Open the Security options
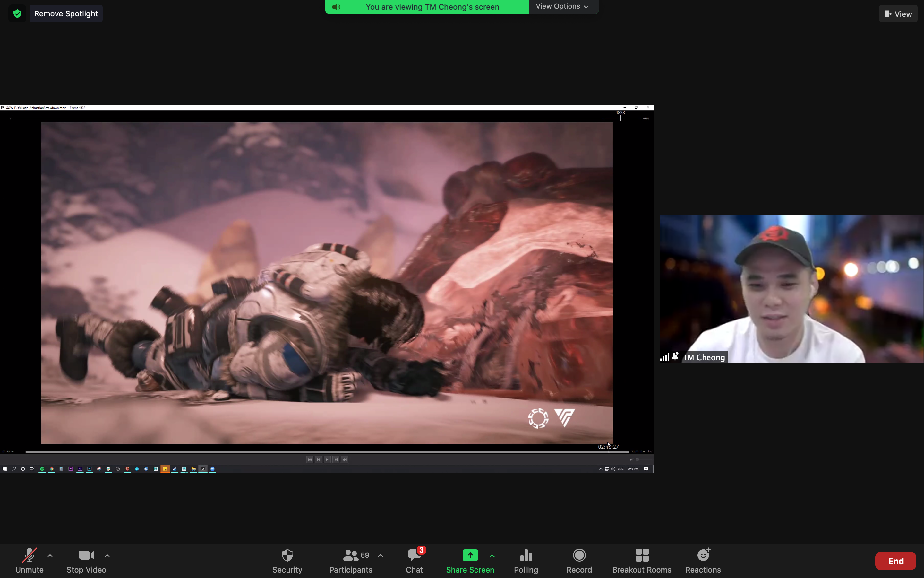The image size is (924, 578). pos(287,561)
